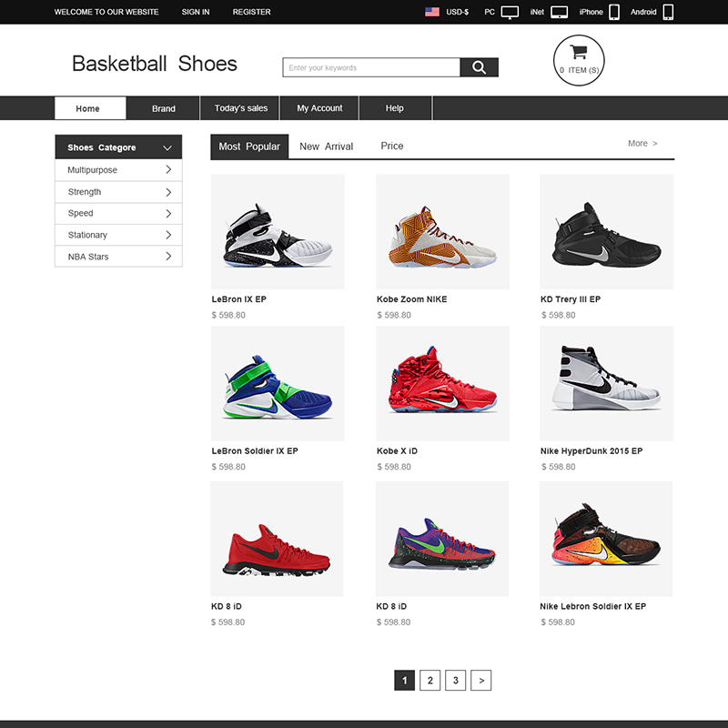
Task: Select the iNet tablet icon
Action: pos(560,12)
